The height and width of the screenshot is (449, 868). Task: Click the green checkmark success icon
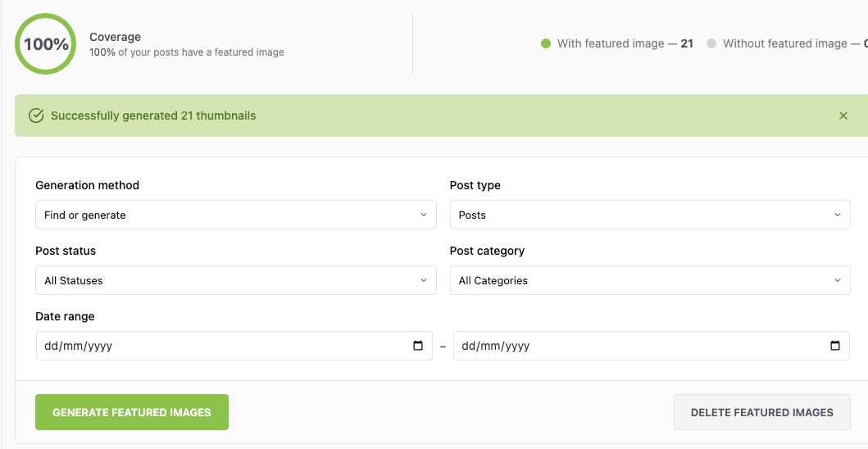pos(36,116)
